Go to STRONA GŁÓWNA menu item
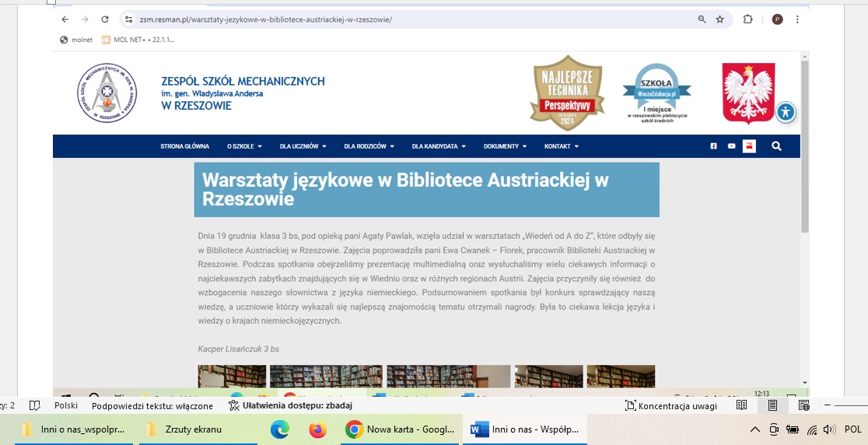This screenshot has height=445, width=868. [184, 146]
